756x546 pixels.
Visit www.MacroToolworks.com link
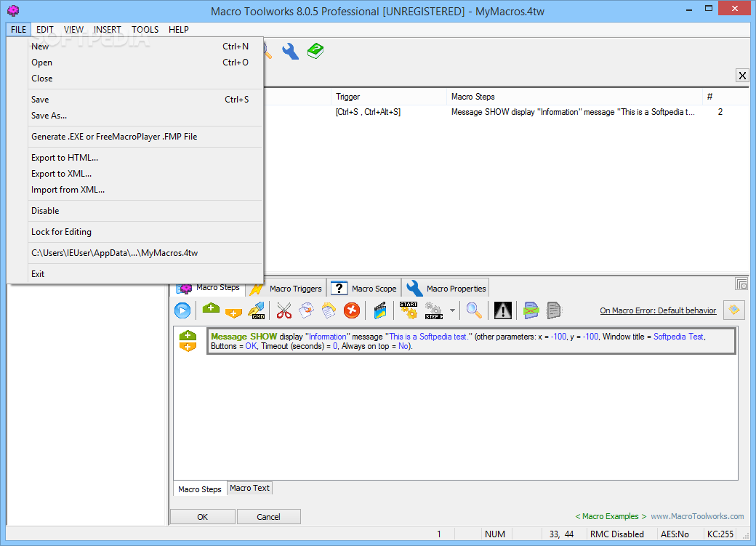pos(697,517)
